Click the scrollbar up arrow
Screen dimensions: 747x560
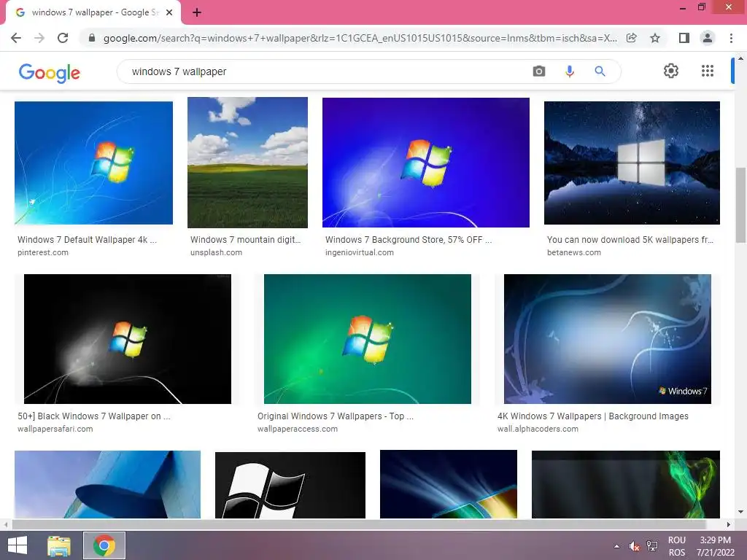[740, 58]
